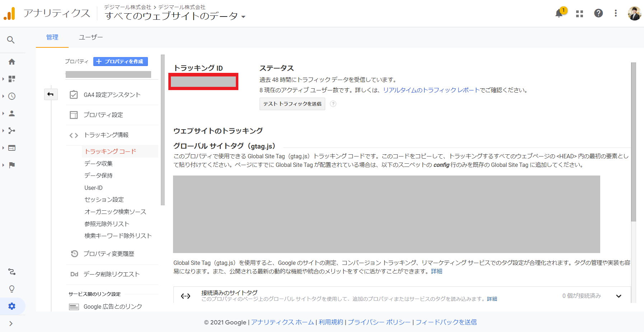Expand left sidebar with bottom chevron

11,323
